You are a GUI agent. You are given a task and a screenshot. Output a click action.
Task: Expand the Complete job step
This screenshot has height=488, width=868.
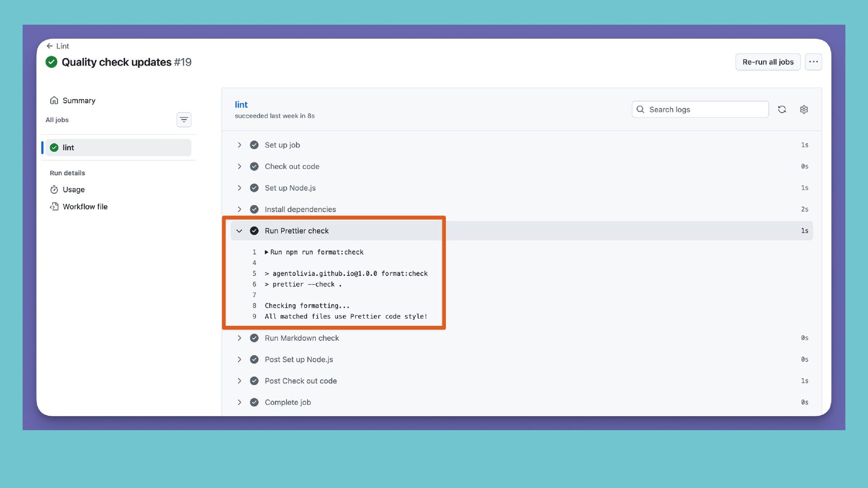(239, 402)
